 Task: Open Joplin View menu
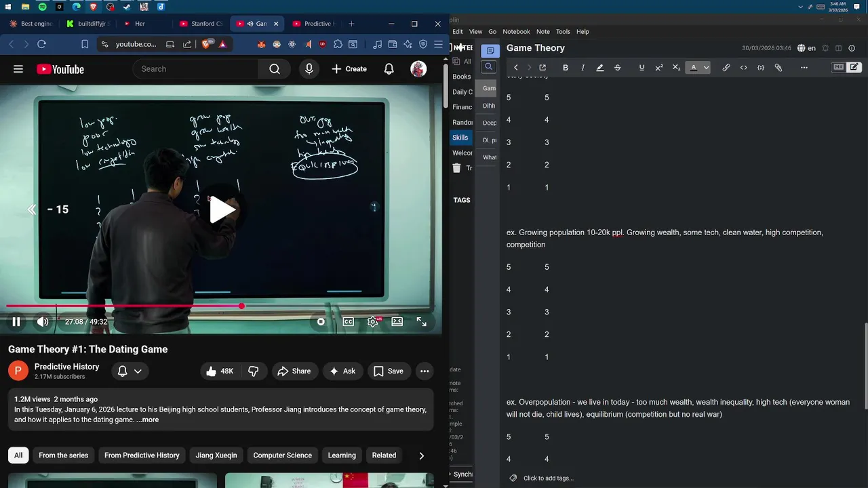point(476,31)
